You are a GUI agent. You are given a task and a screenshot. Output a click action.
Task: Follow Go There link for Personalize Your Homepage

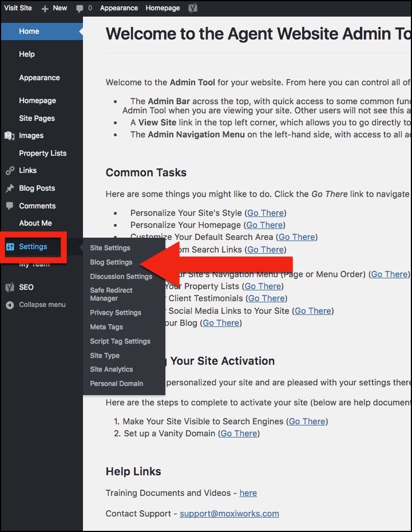tap(264, 225)
